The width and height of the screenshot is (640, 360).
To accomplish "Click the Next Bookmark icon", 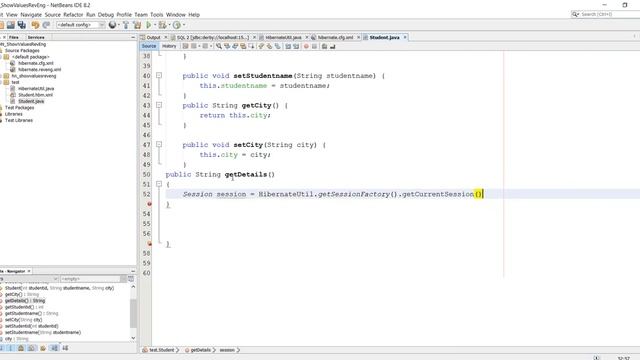I will (269, 46).
